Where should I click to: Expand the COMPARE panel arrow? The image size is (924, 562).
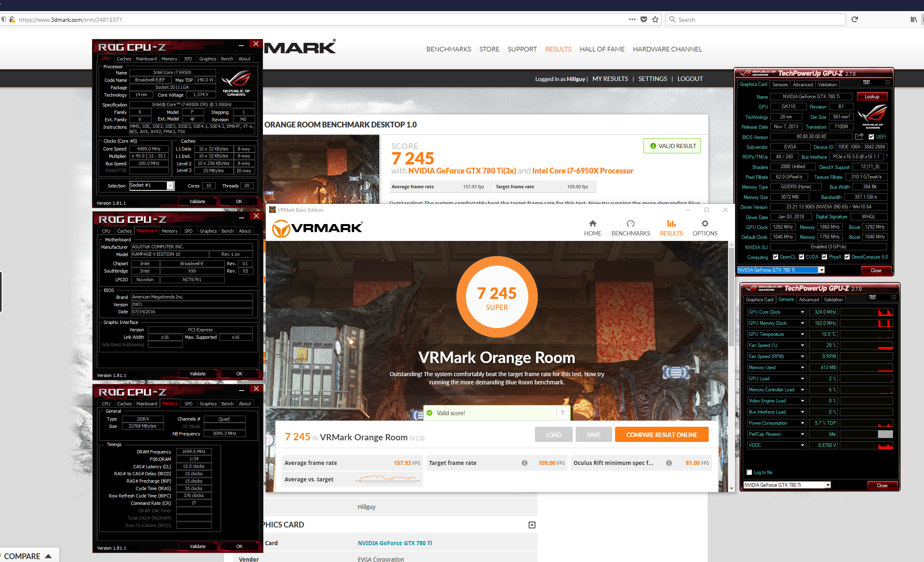[48, 556]
